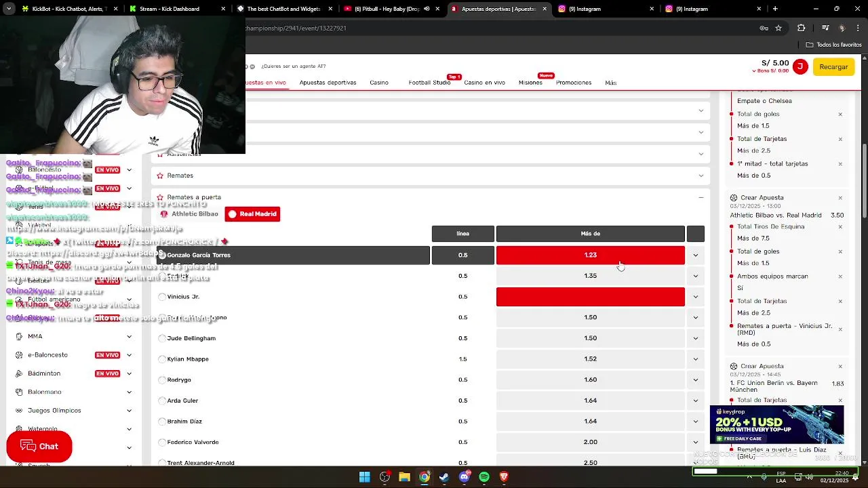
Task: Expand line options for Kylian Mbappe row
Action: (695, 359)
